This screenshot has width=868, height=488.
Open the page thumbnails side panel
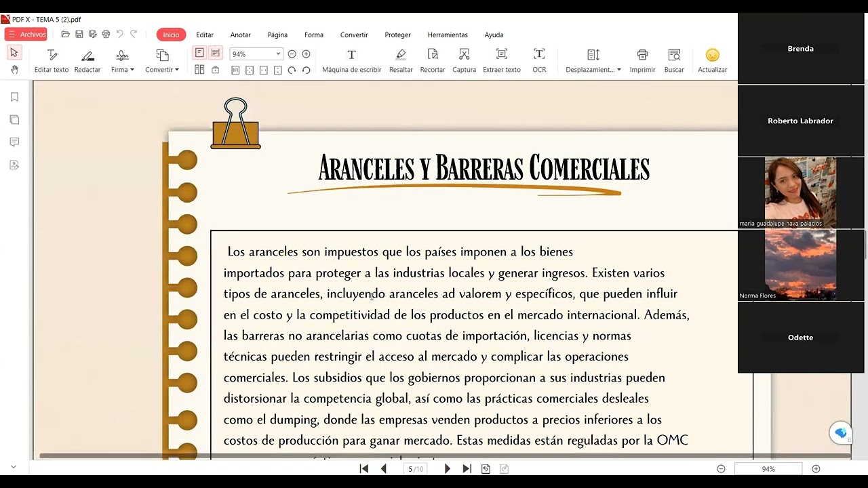(14, 119)
